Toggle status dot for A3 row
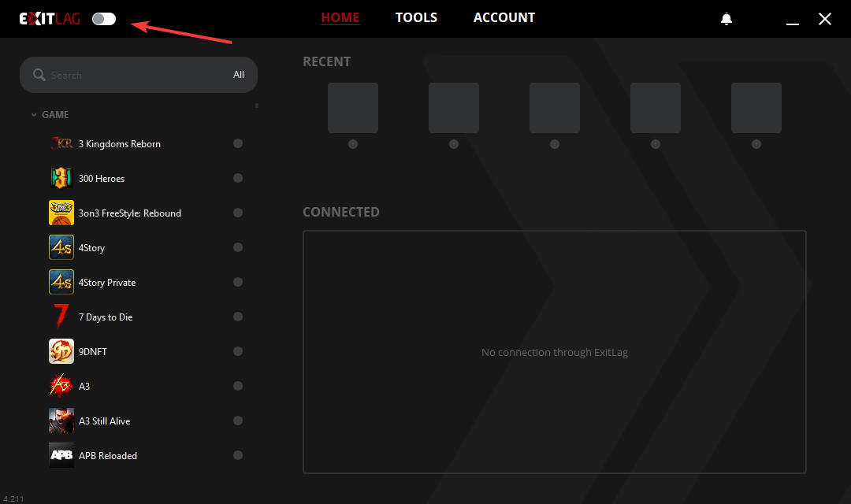851x504 pixels. point(238,387)
